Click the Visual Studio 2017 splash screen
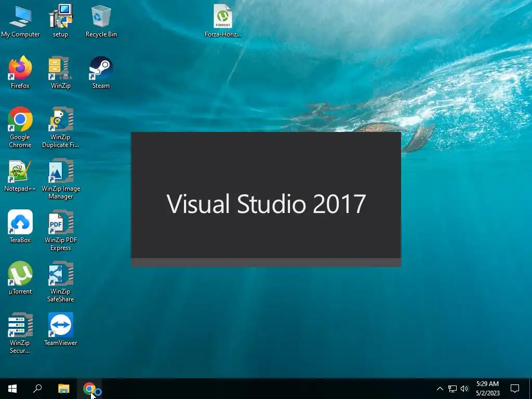The height and width of the screenshot is (399, 532). (266, 199)
